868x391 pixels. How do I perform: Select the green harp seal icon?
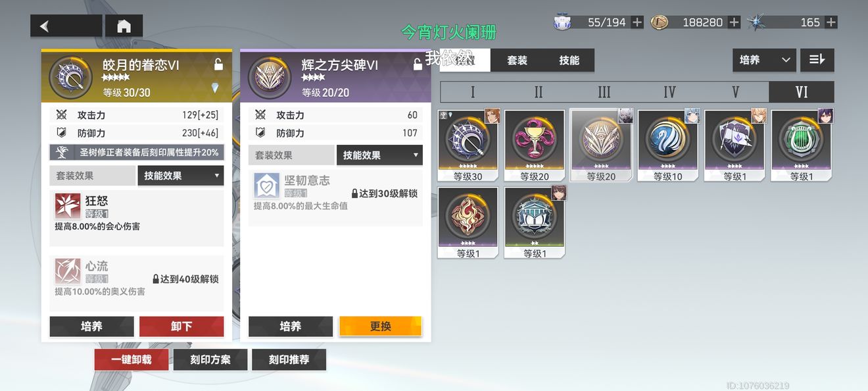(802, 145)
